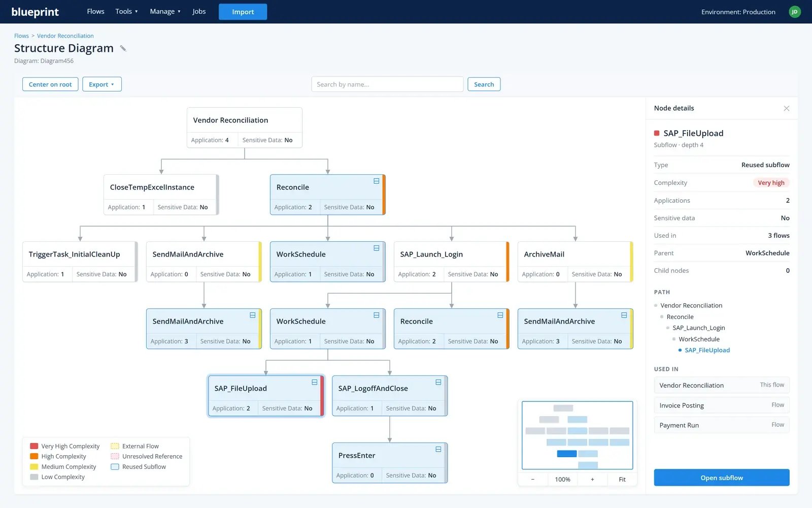Click Fit to fit diagram
Viewport: 812px width, 508px height.
click(x=622, y=480)
